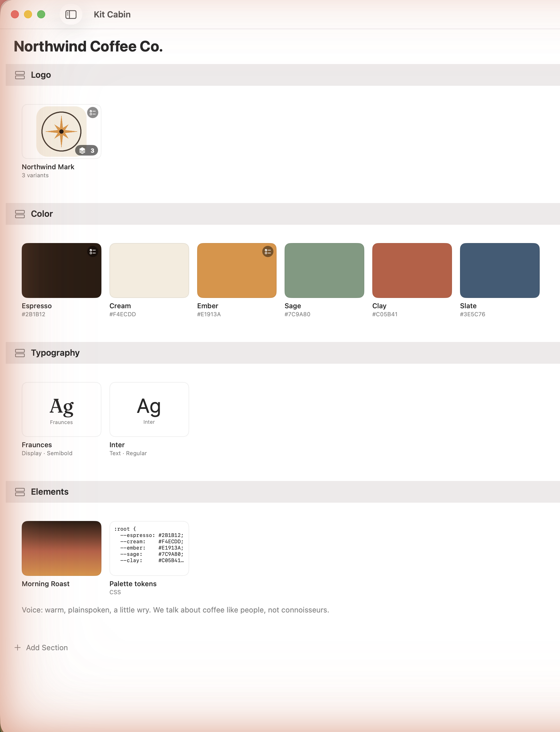Open the Inter font card
560x732 pixels.
point(149,409)
